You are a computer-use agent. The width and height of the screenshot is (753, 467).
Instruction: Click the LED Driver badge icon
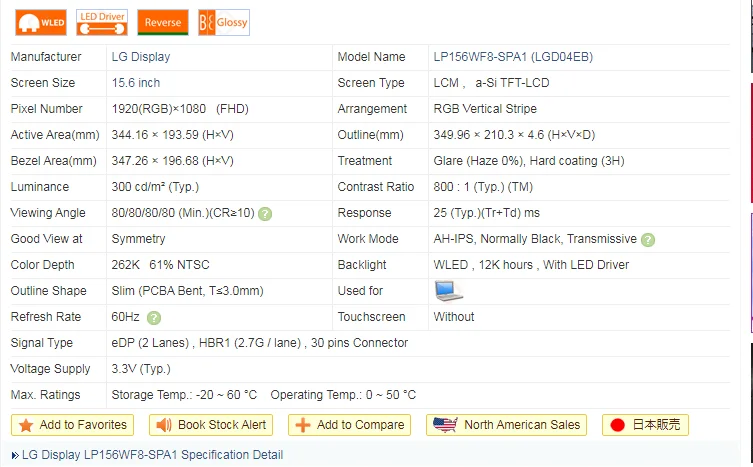pos(102,23)
